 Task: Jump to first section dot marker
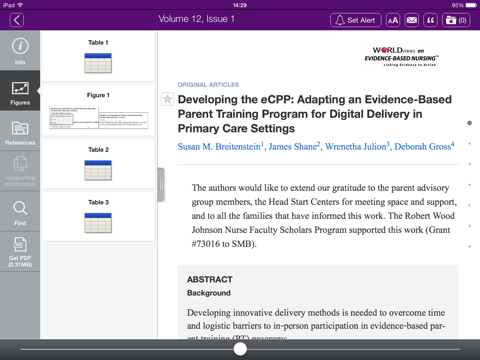[469, 123]
